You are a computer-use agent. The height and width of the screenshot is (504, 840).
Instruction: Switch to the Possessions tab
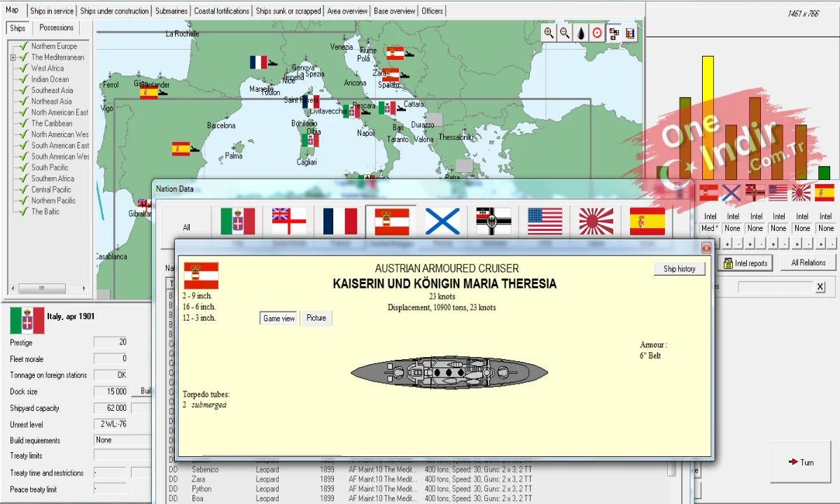pyautogui.click(x=57, y=28)
